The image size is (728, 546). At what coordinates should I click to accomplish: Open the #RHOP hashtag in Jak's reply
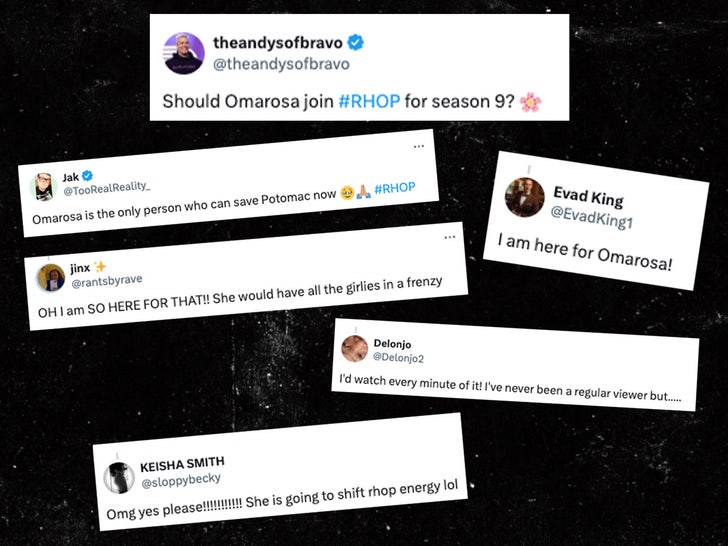pos(395,188)
